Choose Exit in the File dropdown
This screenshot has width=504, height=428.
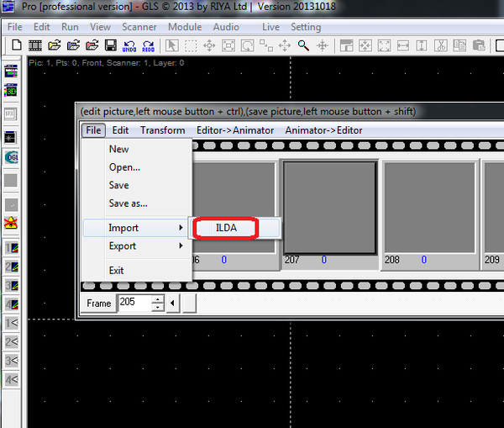[137, 270]
